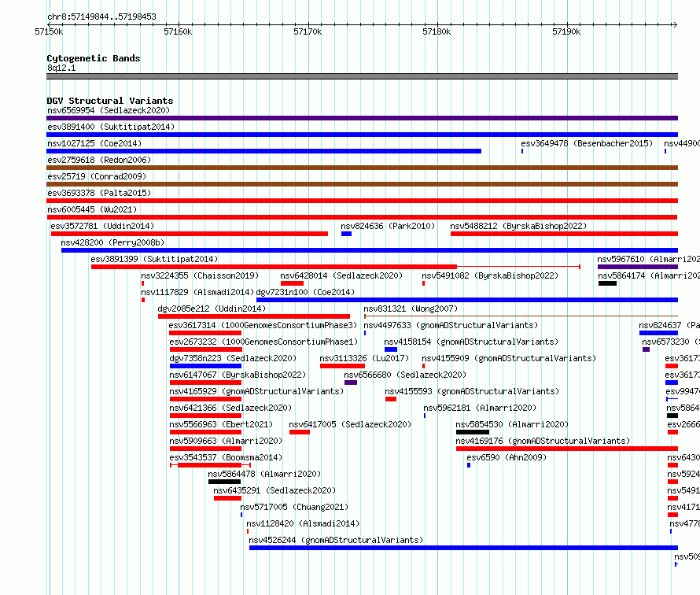Click the nsv5967610 (Almarri) label
The image size is (700, 595).
pos(648,259)
